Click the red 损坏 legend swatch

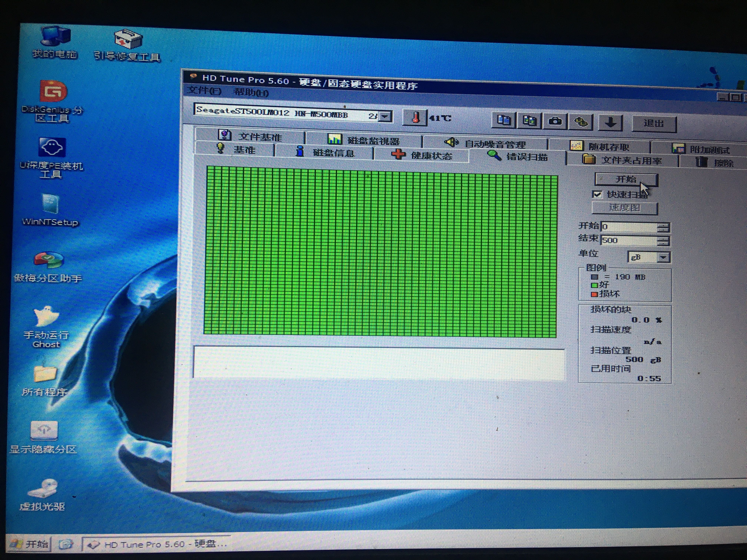594,294
